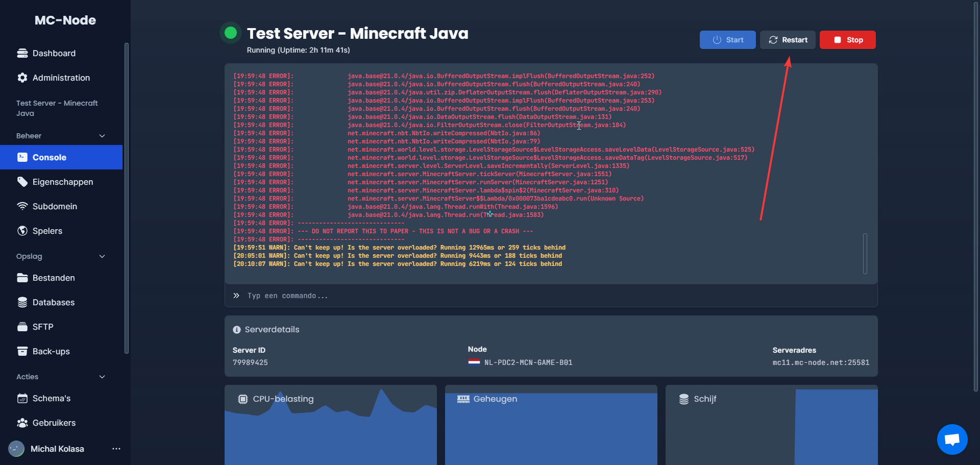The image size is (980, 465).
Task: Click the Schema's calendar icon
Action: 22,398
